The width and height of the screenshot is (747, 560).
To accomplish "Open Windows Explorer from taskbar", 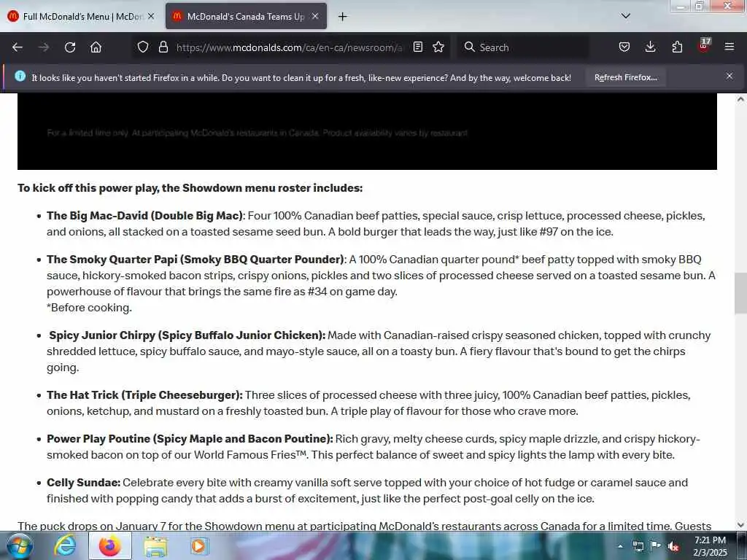I will click(x=155, y=546).
